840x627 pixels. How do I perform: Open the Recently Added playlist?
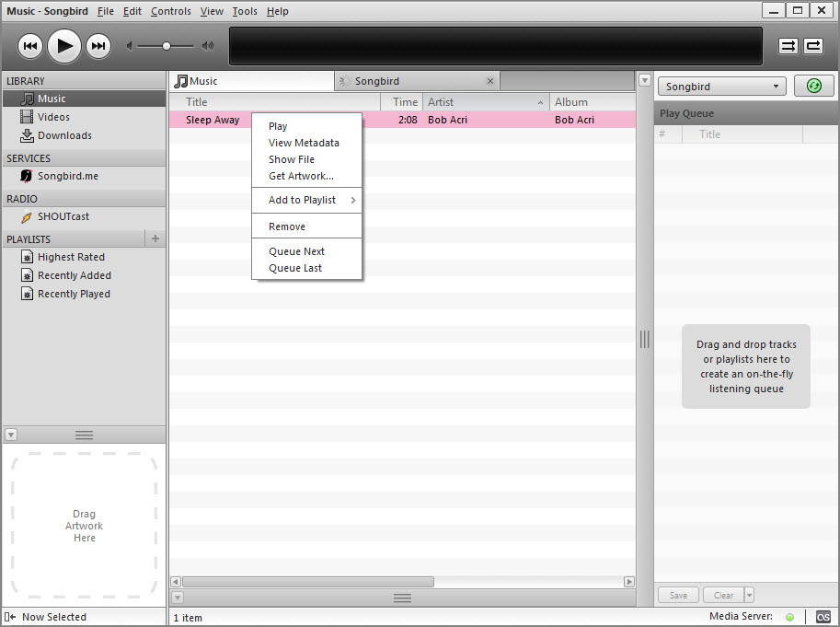(x=84, y=275)
